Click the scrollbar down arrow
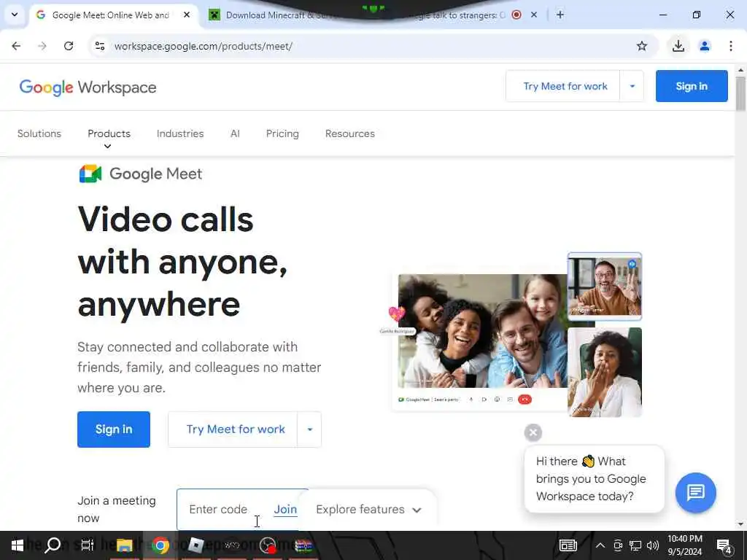This screenshot has height=560, width=747. coord(741,524)
